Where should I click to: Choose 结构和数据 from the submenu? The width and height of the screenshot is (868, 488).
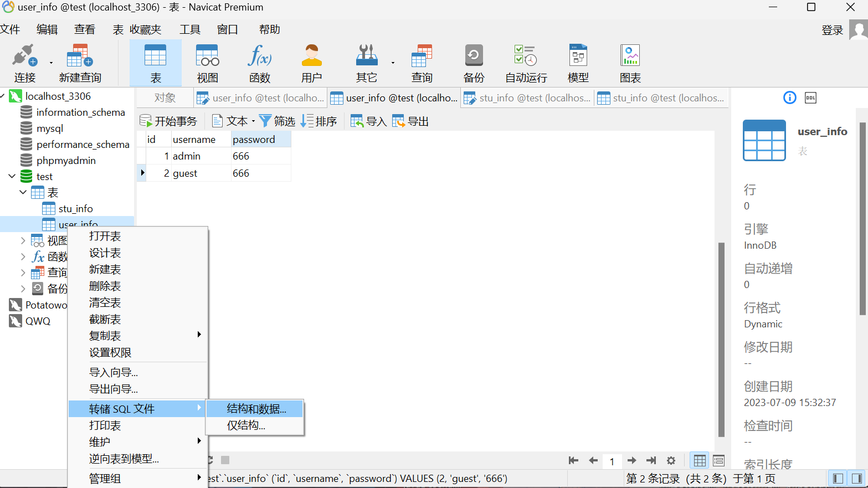coord(256,409)
